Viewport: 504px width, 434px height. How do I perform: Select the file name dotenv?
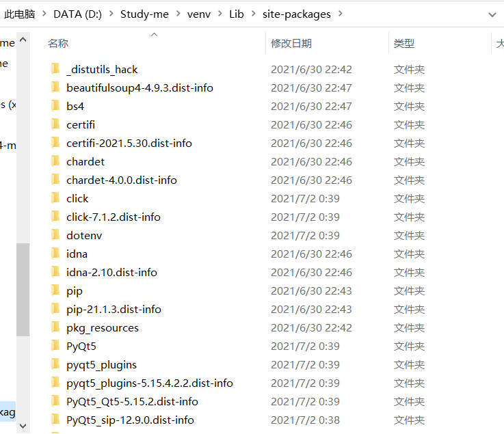tap(84, 236)
